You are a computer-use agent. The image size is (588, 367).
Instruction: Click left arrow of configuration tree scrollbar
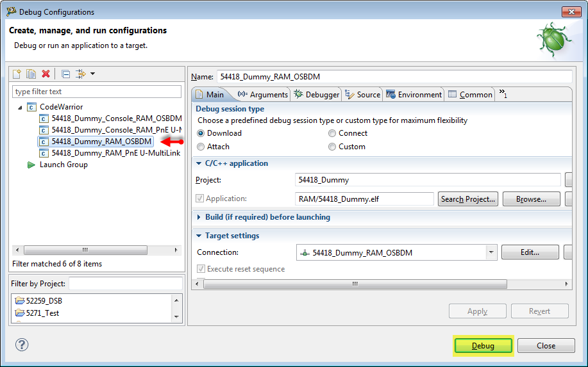point(17,250)
